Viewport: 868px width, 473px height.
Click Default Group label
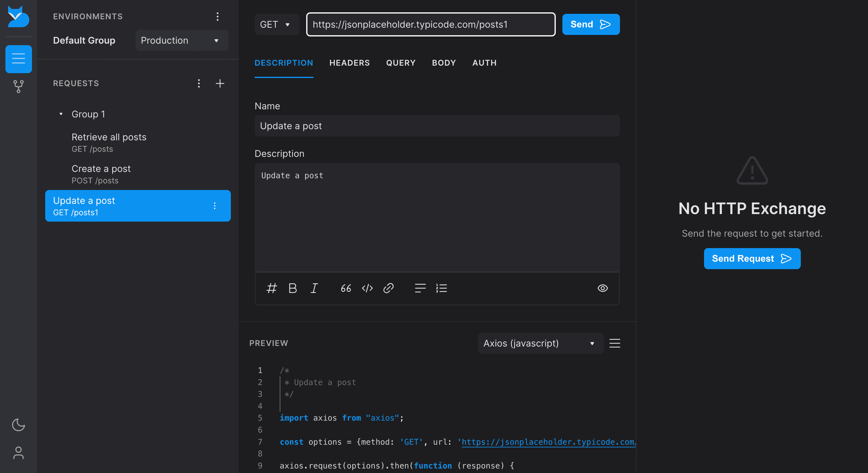point(84,40)
